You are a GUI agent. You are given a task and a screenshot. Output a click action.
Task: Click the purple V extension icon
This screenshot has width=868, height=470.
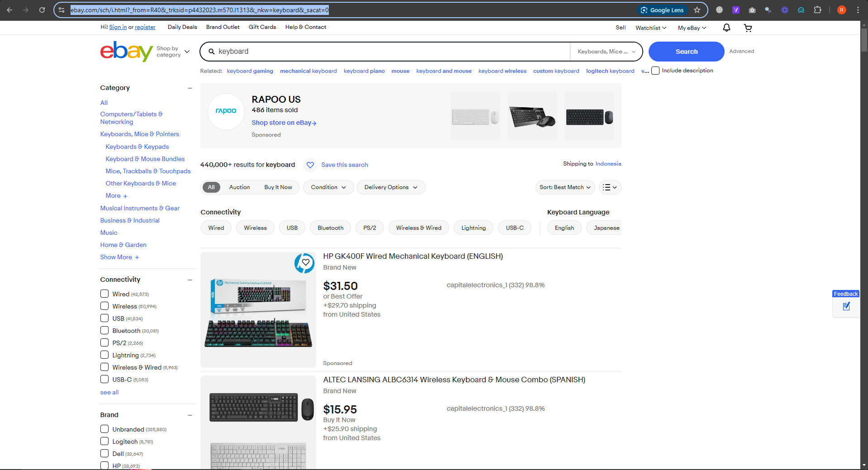736,10
